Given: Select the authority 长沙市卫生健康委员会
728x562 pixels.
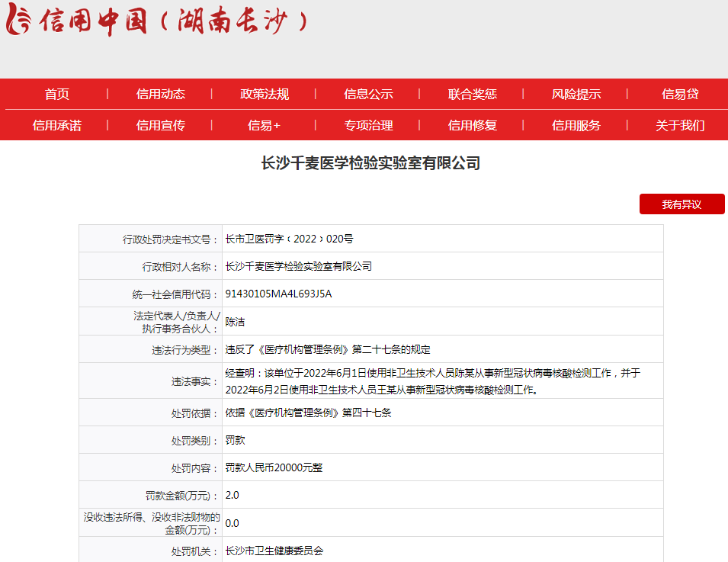Looking at the screenshot, I should tap(274, 551).
